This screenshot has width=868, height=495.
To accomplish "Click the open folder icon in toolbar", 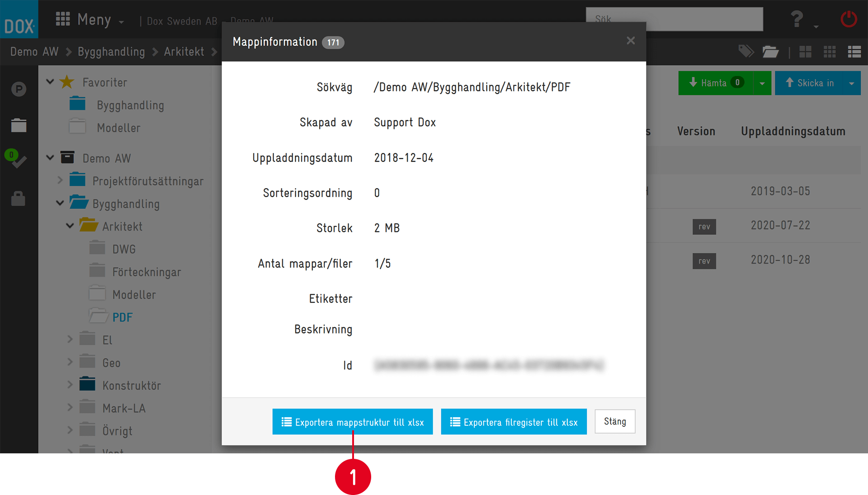I will coord(770,52).
